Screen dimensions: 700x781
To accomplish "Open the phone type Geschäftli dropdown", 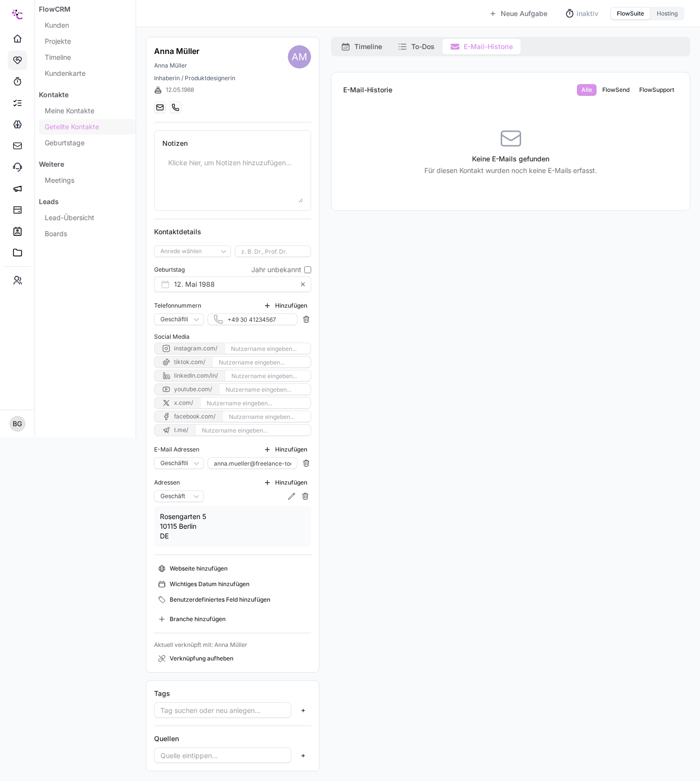I will pyautogui.click(x=179, y=319).
